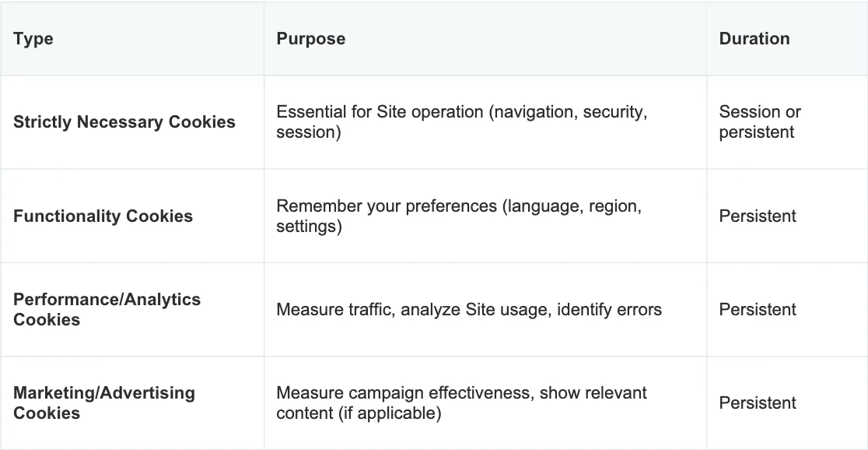Click the (if applicable) text
This screenshot has height=450, width=868.
pos(390,413)
